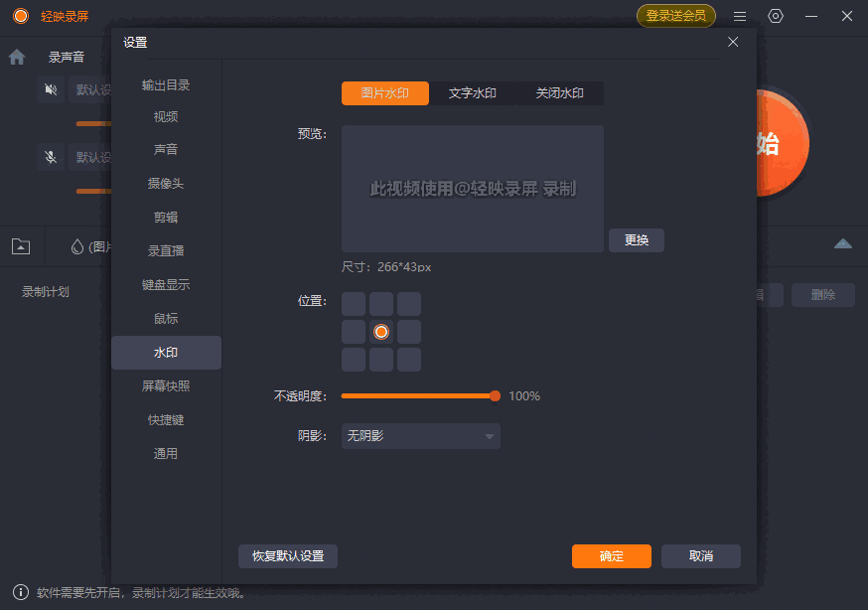Open the 无阴影 shadow dropdown
This screenshot has width=868, height=610.
click(x=420, y=435)
